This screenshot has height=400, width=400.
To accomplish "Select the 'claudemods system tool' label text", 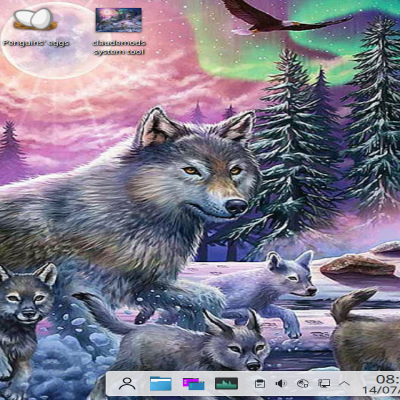I will tap(119, 47).
